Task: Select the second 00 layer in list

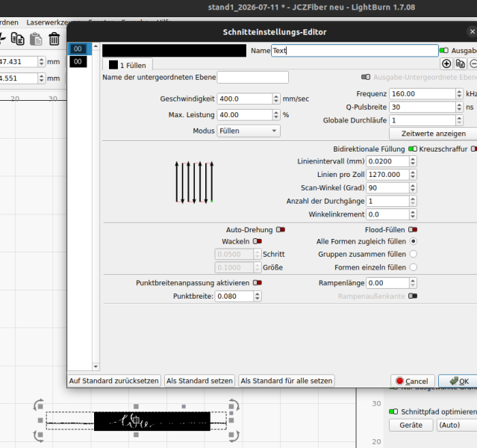Action: (78, 61)
